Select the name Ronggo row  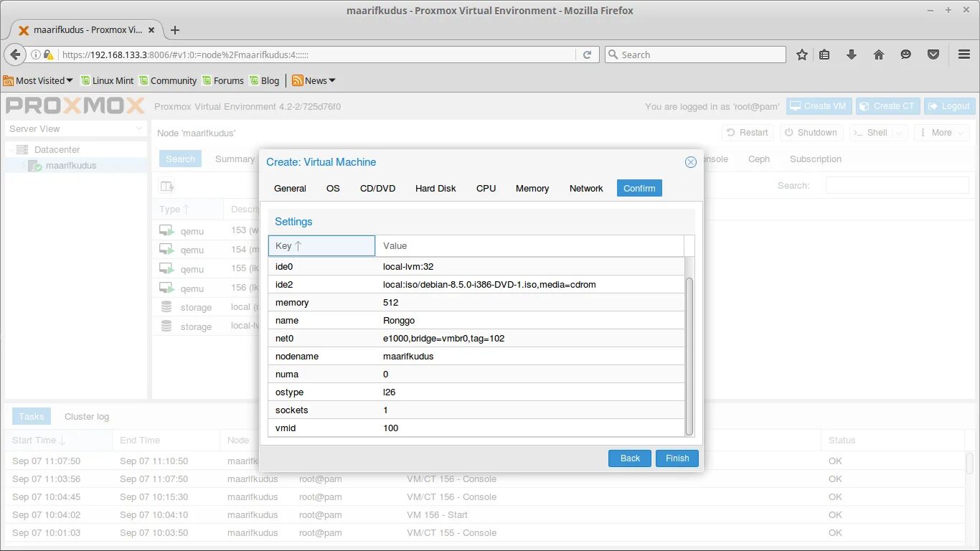(x=476, y=320)
